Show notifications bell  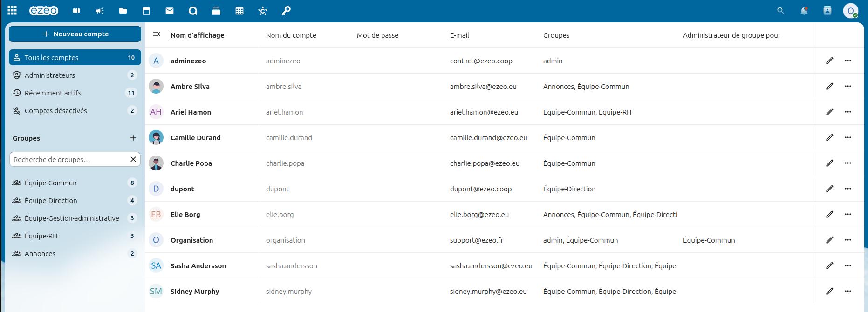(x=804, y=11)
